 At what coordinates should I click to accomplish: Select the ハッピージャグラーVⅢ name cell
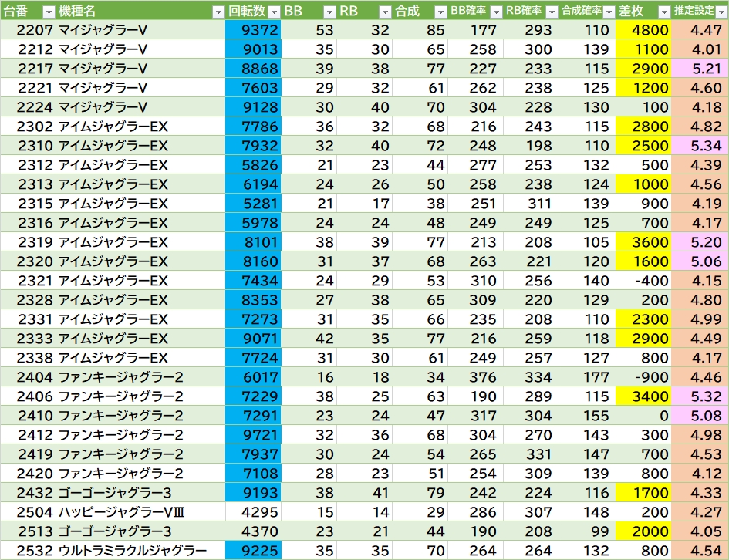(141, 512)
